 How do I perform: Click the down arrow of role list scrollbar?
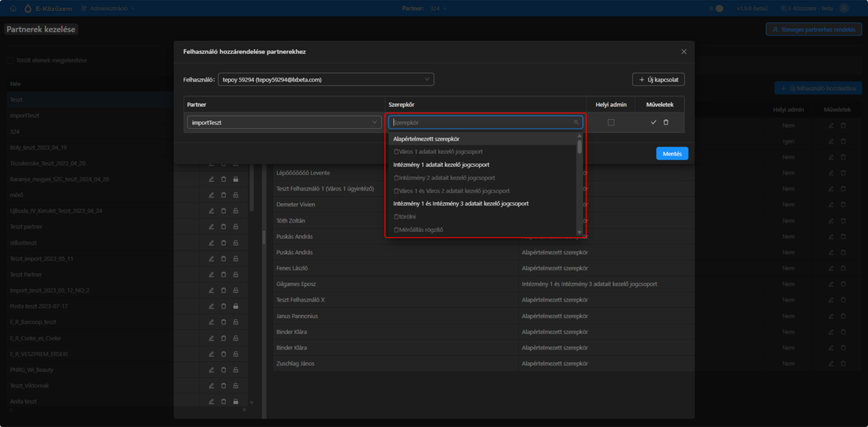point(579,233)
